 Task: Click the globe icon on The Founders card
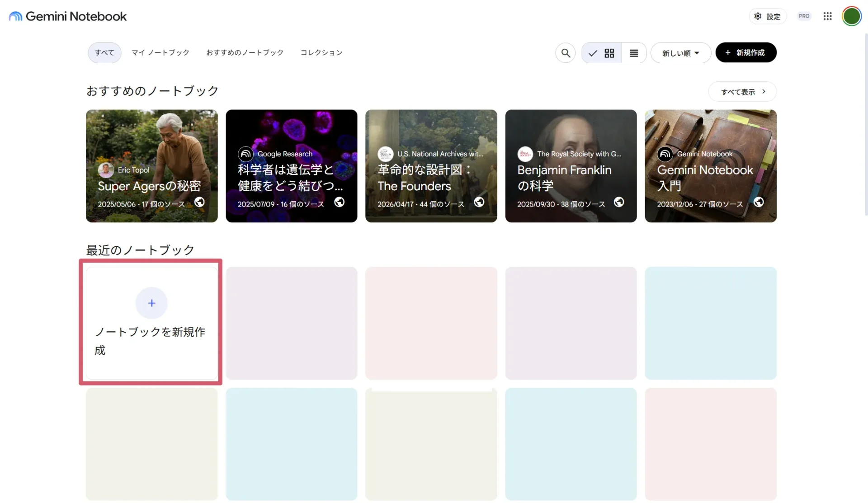coord(479,202)
